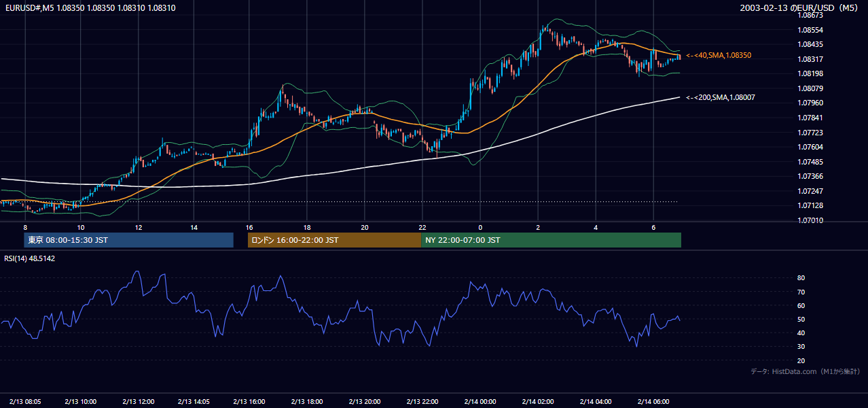Click price axis value 1.07960
Screen dimensions: 868x408
pos(810,103)
